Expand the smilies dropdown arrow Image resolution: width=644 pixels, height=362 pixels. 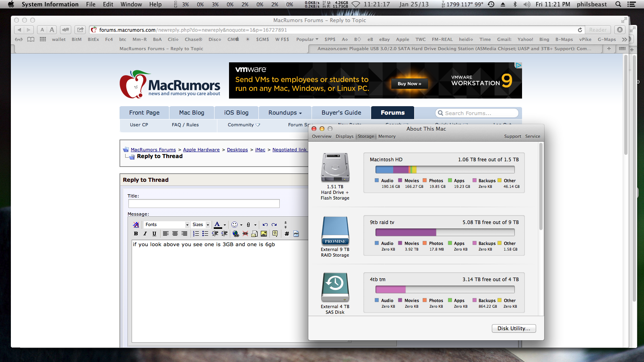tap(241, 225)
